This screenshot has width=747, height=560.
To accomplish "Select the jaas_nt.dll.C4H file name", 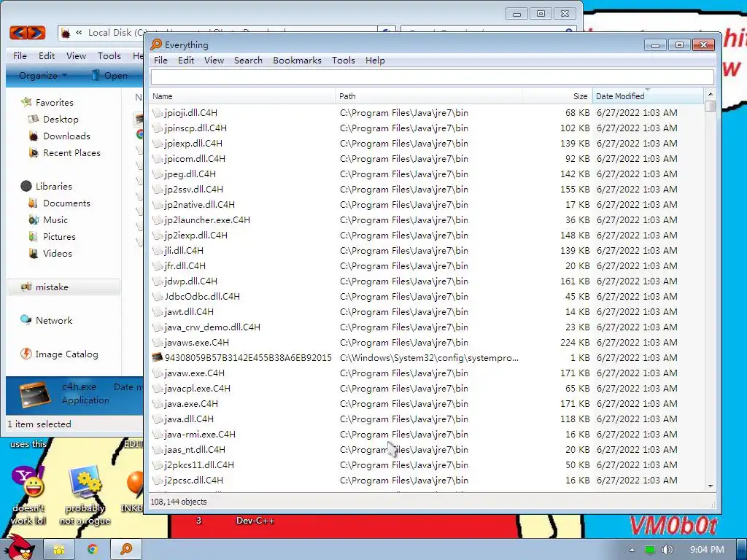I will [x=195, y=449].
